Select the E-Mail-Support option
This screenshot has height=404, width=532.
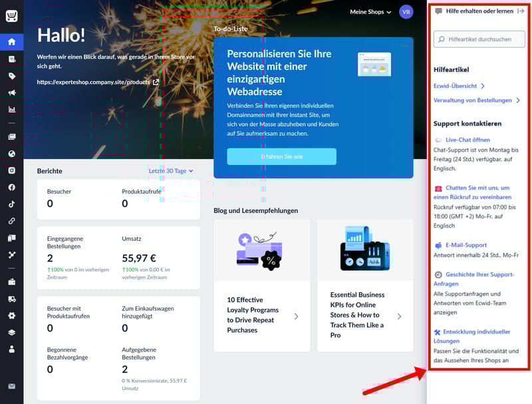(x=465, y=245)
